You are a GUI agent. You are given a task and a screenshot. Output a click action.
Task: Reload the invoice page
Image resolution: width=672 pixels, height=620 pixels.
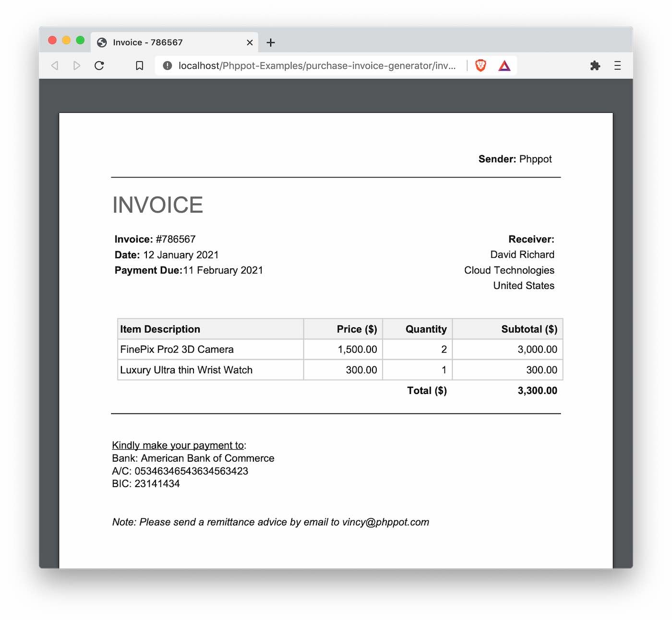99,66
